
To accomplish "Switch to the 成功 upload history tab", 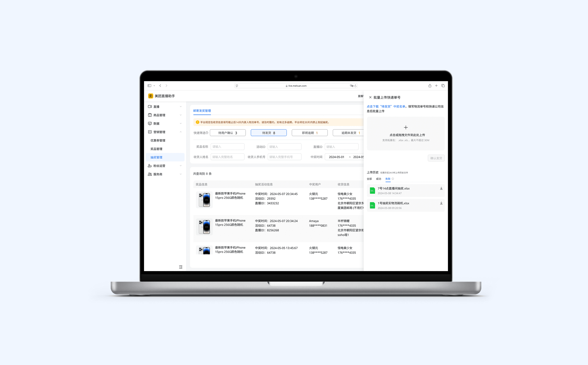I will pos(378,179).
